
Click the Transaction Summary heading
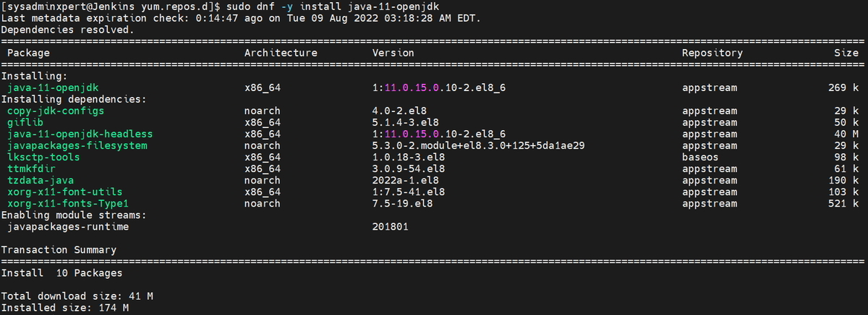[x=59, y=249]
